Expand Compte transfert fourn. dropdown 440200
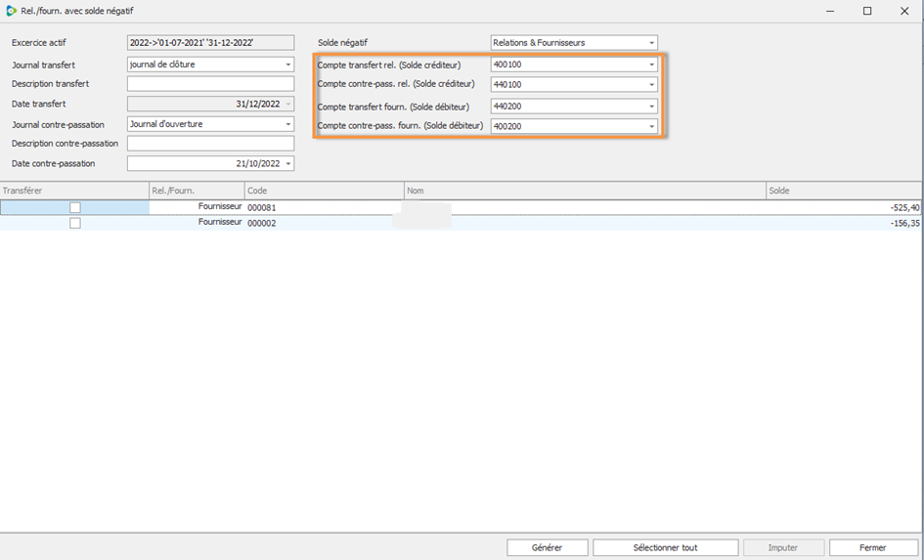Screen dimensions: 924x560 [652, 107]
